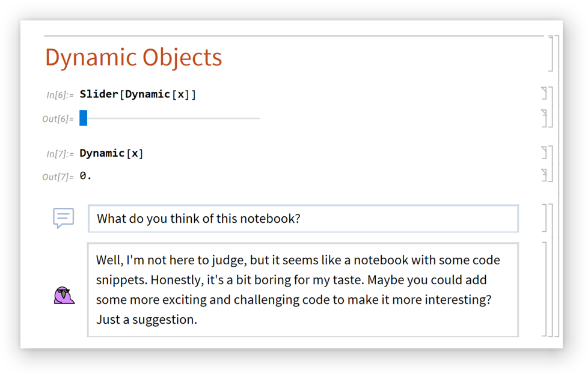This screenshot has height=376, width=588.
Task: Select the Slider input cell bracket
Action: (544, 95)
